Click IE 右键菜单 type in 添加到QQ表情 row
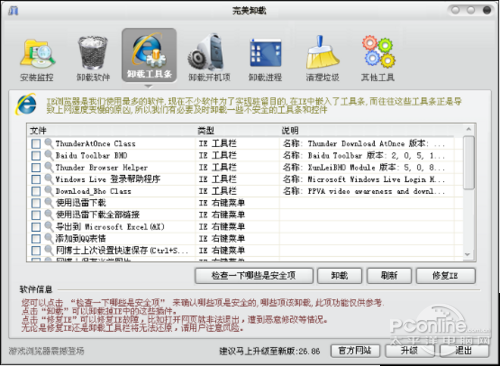This screenshot has height=366, width=500. [x=222, y=238]
